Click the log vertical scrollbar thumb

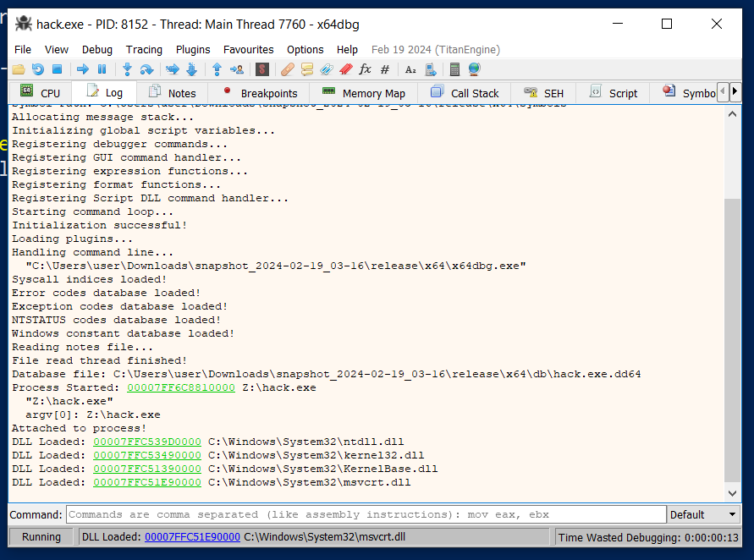[732, 340]
